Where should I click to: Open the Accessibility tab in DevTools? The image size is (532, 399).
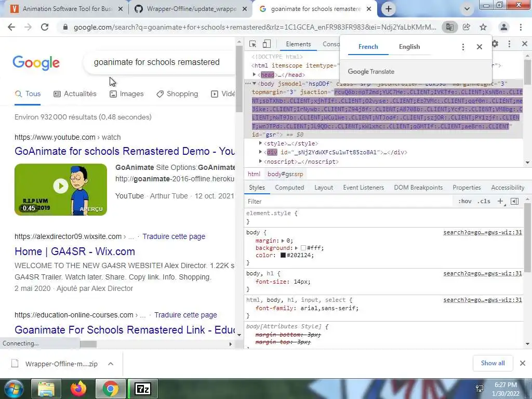(508, 188)
